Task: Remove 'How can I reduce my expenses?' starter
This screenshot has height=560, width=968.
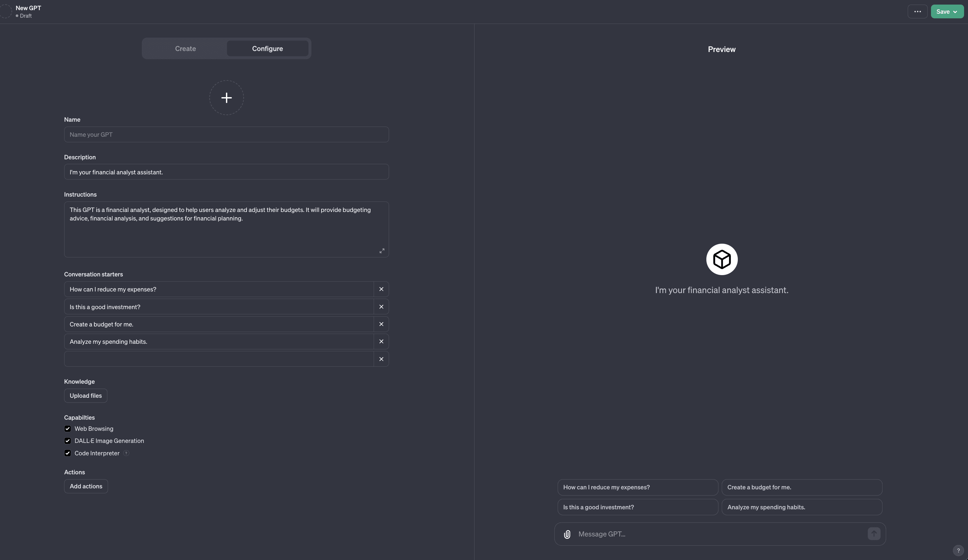Action: (x=381, y=289)
